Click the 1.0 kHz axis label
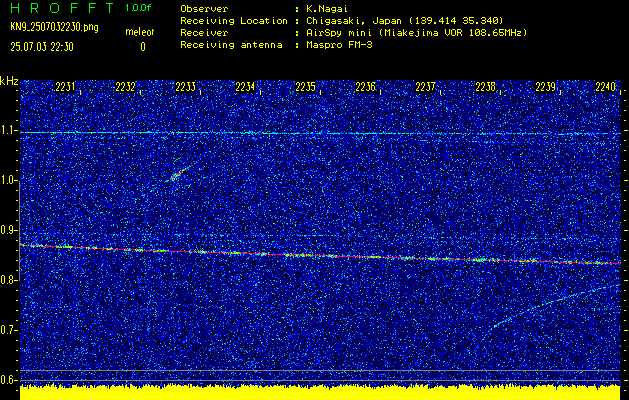This screenshot has width=629, height=400. 8,181
